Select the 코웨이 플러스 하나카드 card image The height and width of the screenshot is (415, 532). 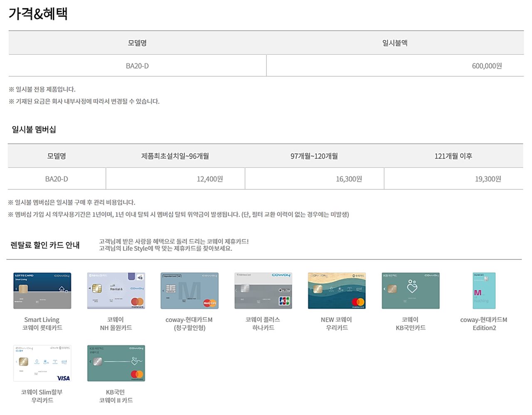pyautogui.click(x=263, y=291)
